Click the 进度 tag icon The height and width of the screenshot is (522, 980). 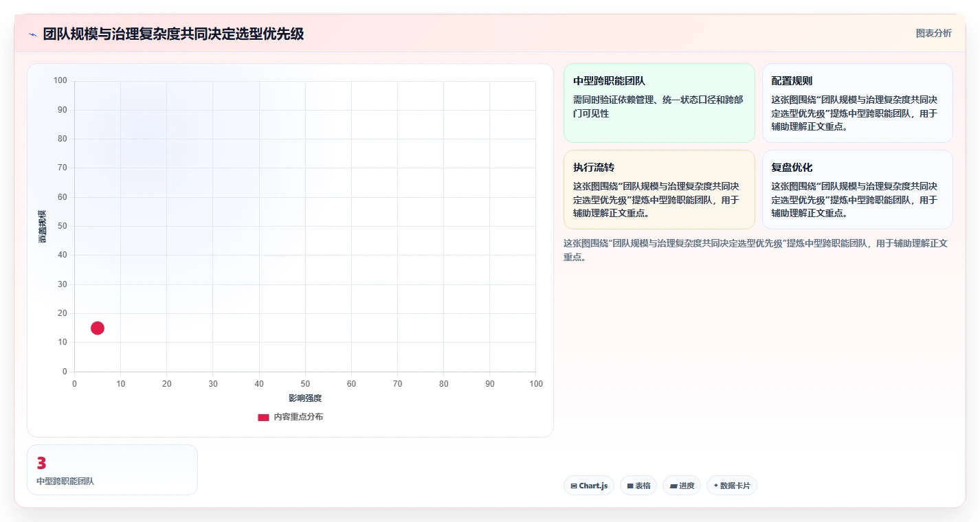pyautogui.click(x=673, y=486)
